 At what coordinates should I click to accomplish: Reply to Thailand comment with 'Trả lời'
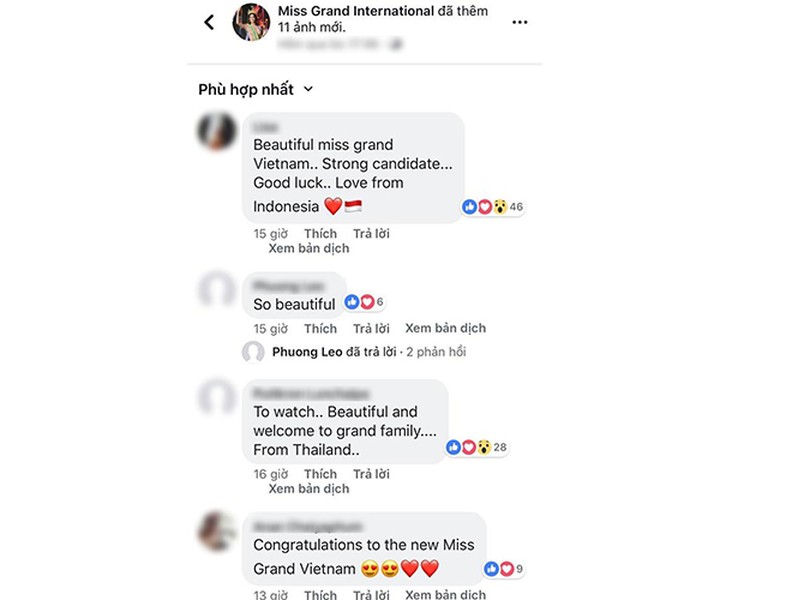click(x=371, y=474)
